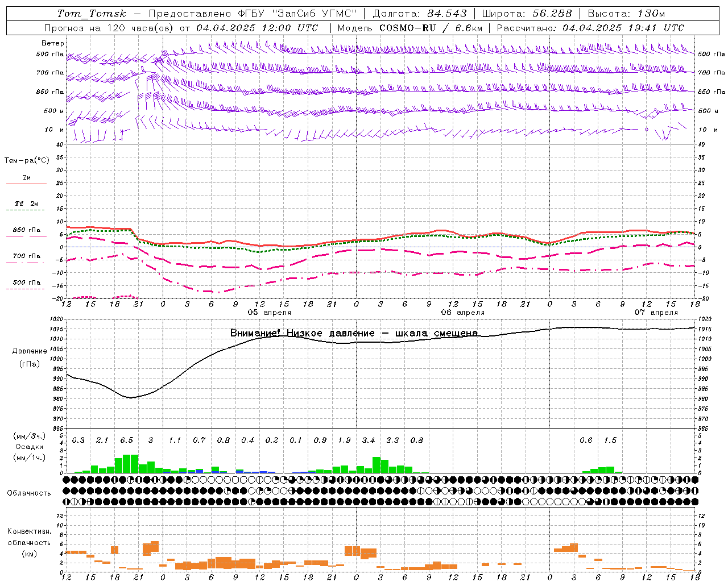Viewport: 728px width, 582px height.
Task: Click the model name COSMO-RU / 6.6км
Action: click(x=431, y=28)
